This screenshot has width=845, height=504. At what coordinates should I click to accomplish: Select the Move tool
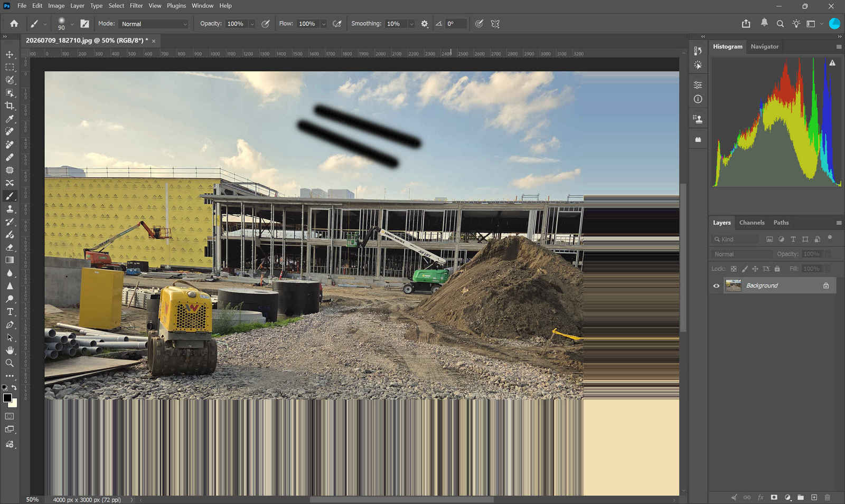tap(10, 54)
